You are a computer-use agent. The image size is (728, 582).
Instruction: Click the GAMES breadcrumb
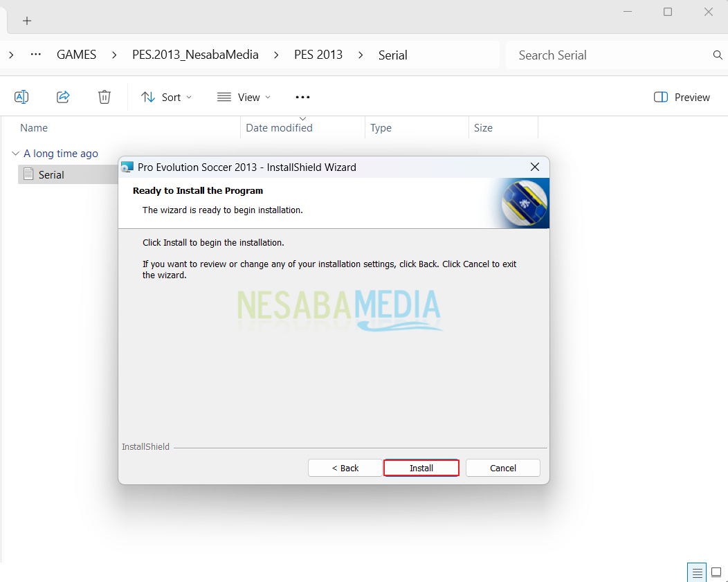[x=77, y=55]
